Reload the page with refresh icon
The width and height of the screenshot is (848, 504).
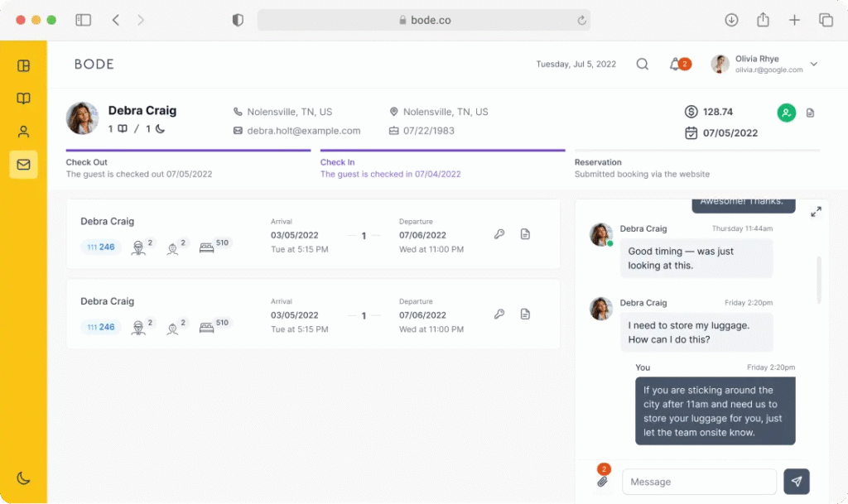(581, 21)
